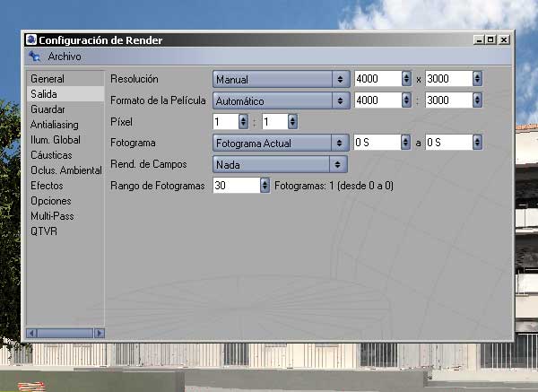Screen dimensions: 538x392
Task: Select the Salida settings page
Action: coord(65,93)
